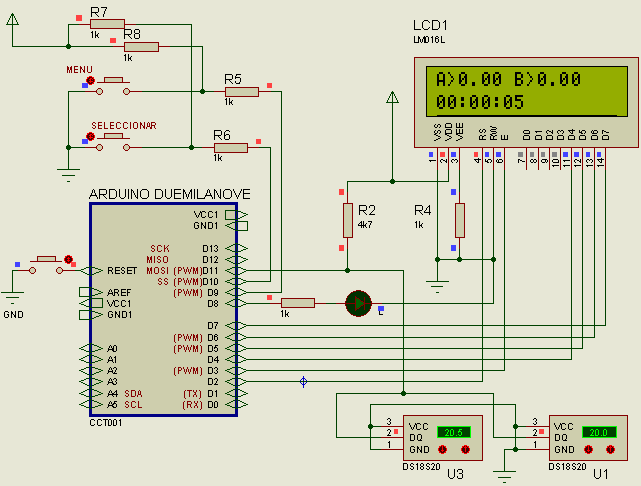Push the MENU button switch
Viewport: 641px width, 486px height.
[x=113, y=79]
